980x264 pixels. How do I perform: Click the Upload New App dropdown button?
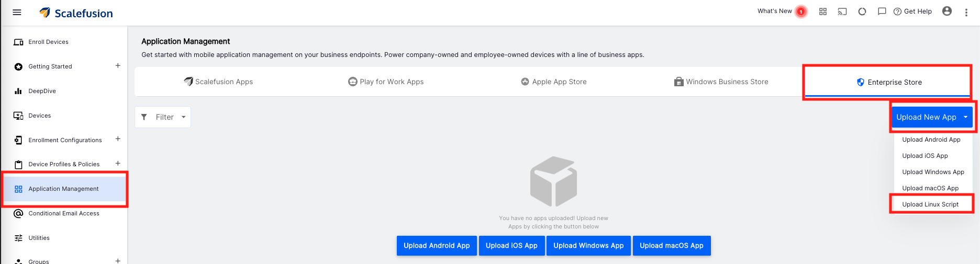coord(932,117)
